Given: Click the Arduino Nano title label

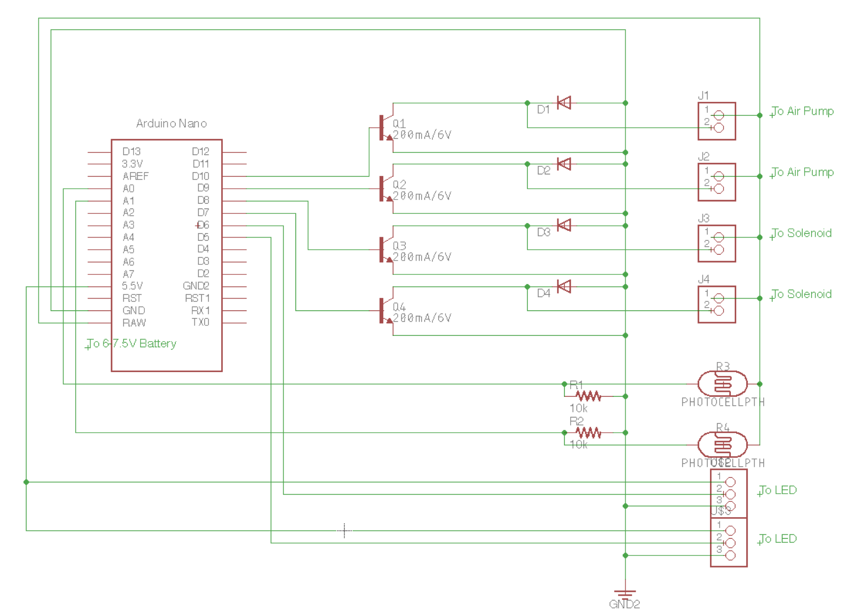Looking at the screenshot, I should click(171, 123).
